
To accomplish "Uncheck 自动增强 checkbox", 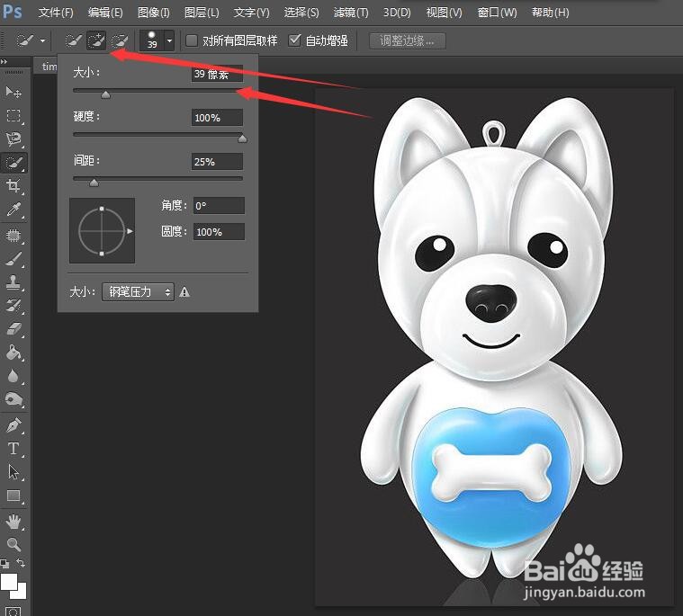I will coord(295,40).
